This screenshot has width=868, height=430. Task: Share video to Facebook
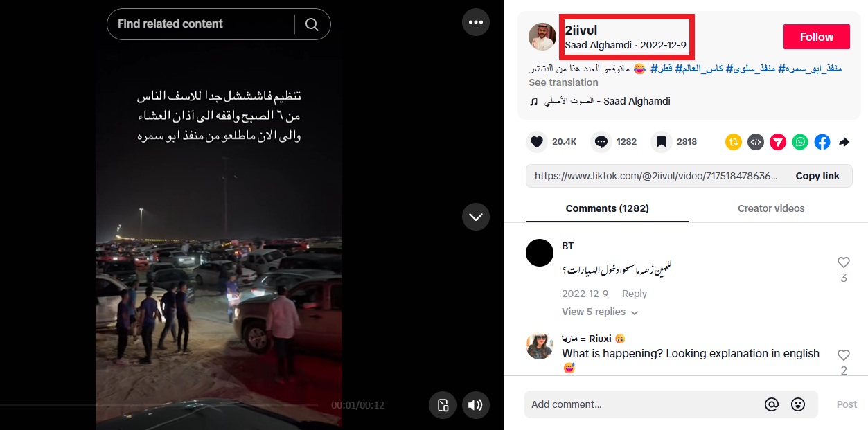822,142
